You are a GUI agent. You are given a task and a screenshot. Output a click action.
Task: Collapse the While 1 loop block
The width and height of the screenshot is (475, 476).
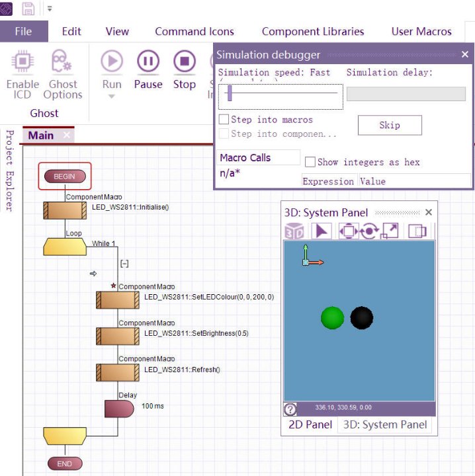[x=124, y=263]
